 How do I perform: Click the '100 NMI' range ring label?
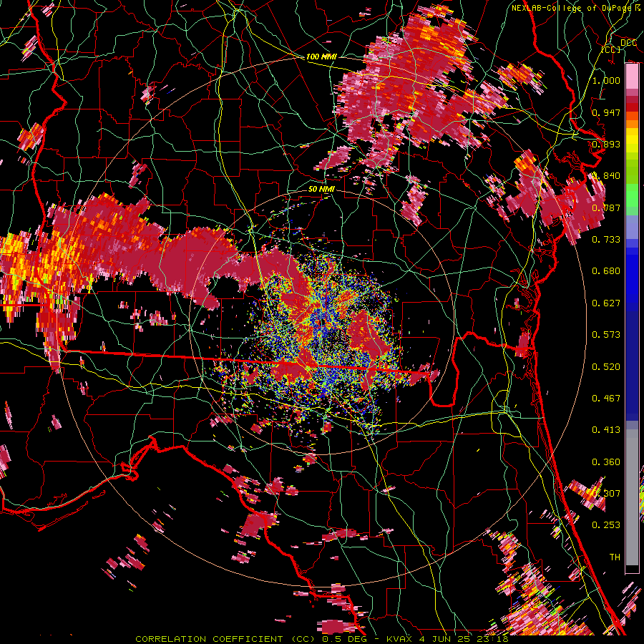point(321,57)
